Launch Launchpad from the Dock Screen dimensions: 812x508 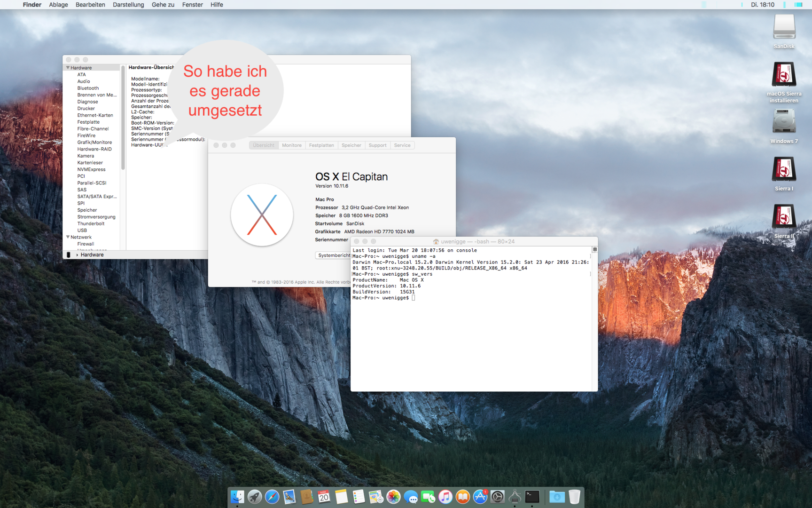255,497
